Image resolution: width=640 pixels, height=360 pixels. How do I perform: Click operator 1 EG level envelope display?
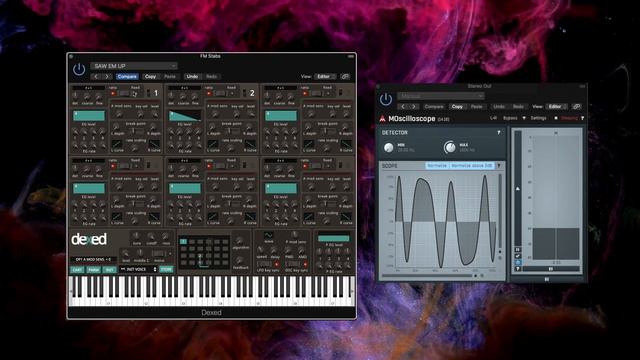pyautogui.click(x=89, y=116)
